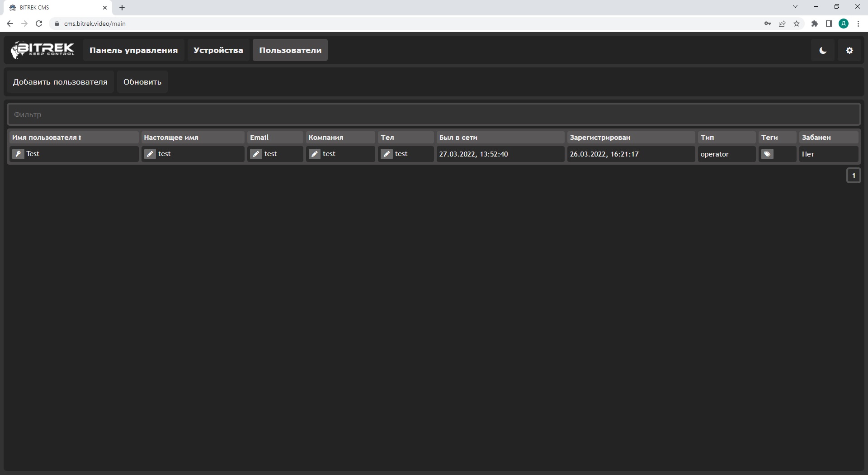The height and width of the screenshot is (475, 868).
Task: Click the key icon next to Test username
Action: pos(18,154)
